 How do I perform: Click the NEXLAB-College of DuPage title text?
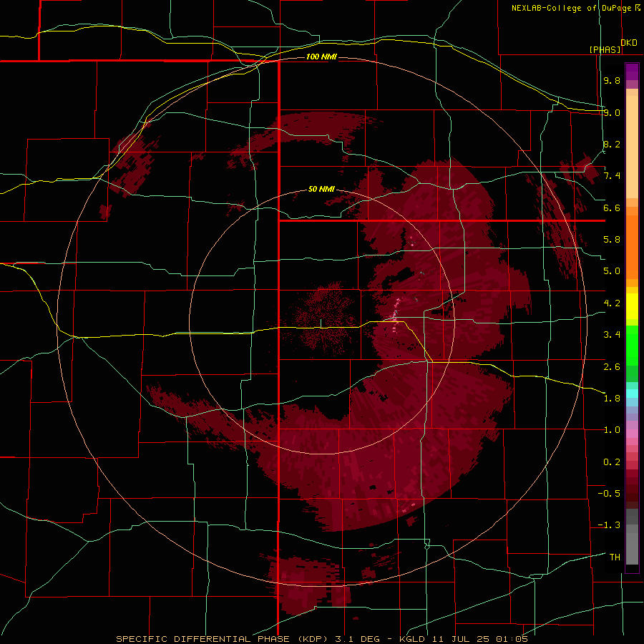(576, 8)
